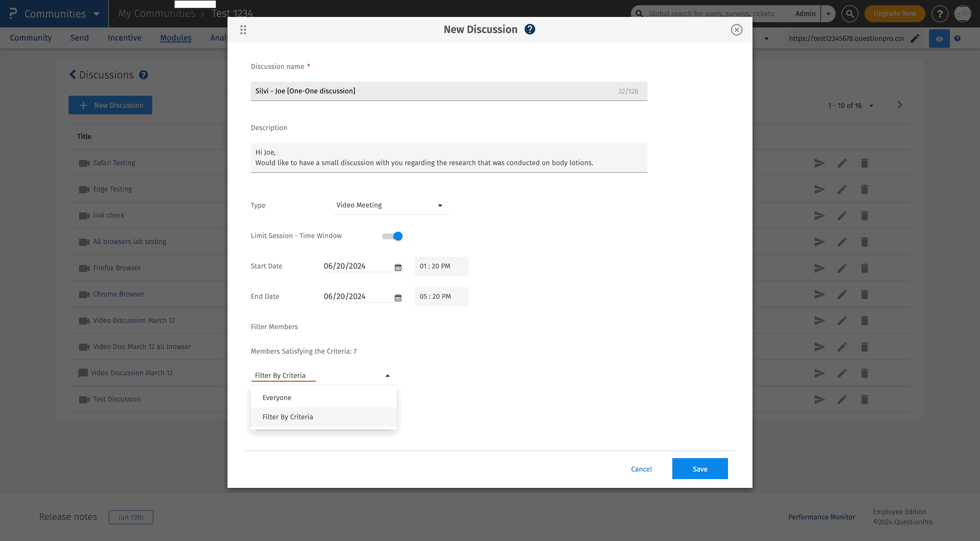Collapse the Filter By Criteria dropdown
This screenshot has height=541, width=980.
(x=387, y=375)
